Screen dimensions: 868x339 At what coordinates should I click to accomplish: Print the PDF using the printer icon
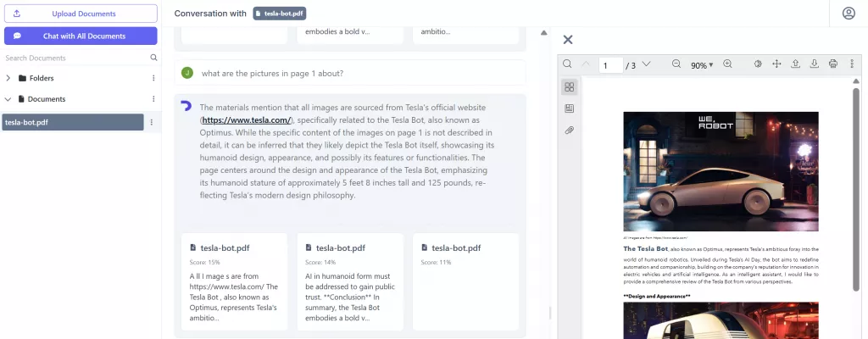[x=833, y=64]
